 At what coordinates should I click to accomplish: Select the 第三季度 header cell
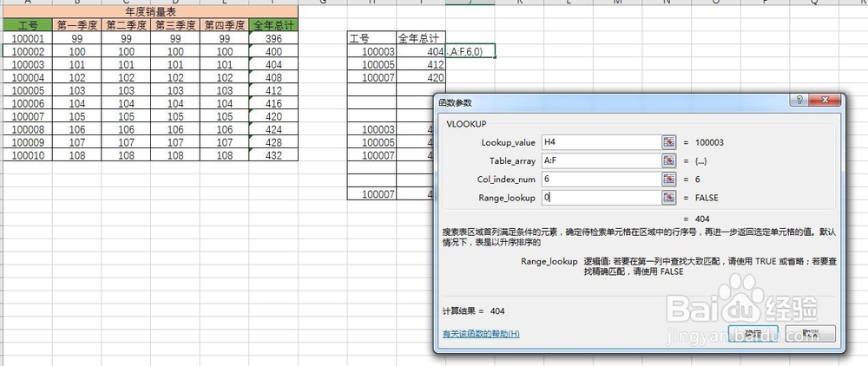(175, 25)
